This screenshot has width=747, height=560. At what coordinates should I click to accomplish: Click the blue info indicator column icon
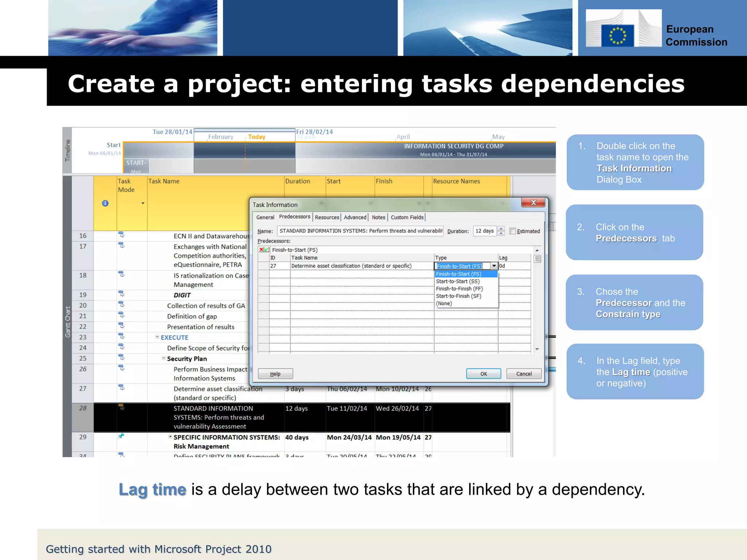click(x=105, y=203)
